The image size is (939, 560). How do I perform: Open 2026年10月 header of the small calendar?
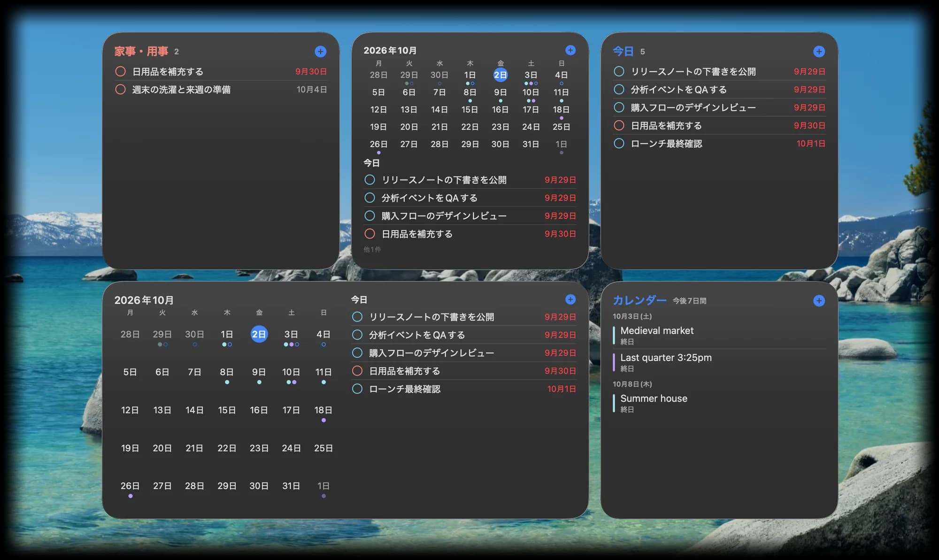tap(390, 50)
